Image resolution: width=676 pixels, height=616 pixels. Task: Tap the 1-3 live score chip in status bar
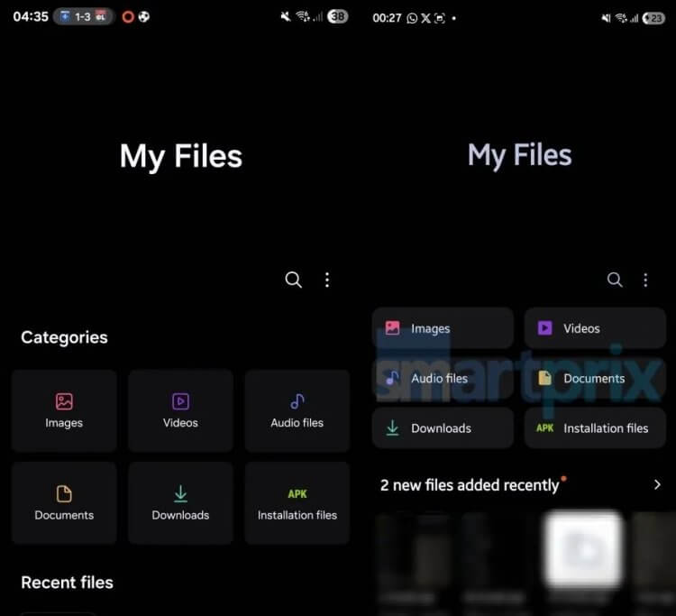(x=83, y=16)
